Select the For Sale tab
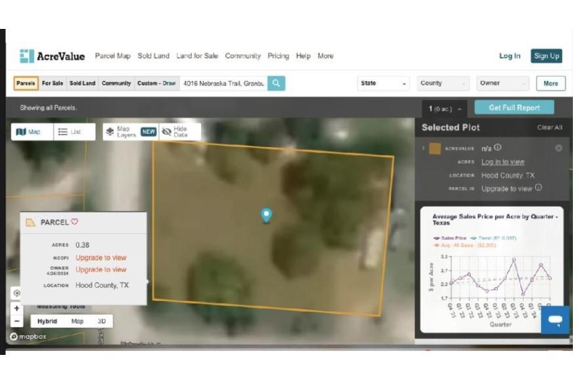Viewport: 588px width, 372px height. coord(53,83)
